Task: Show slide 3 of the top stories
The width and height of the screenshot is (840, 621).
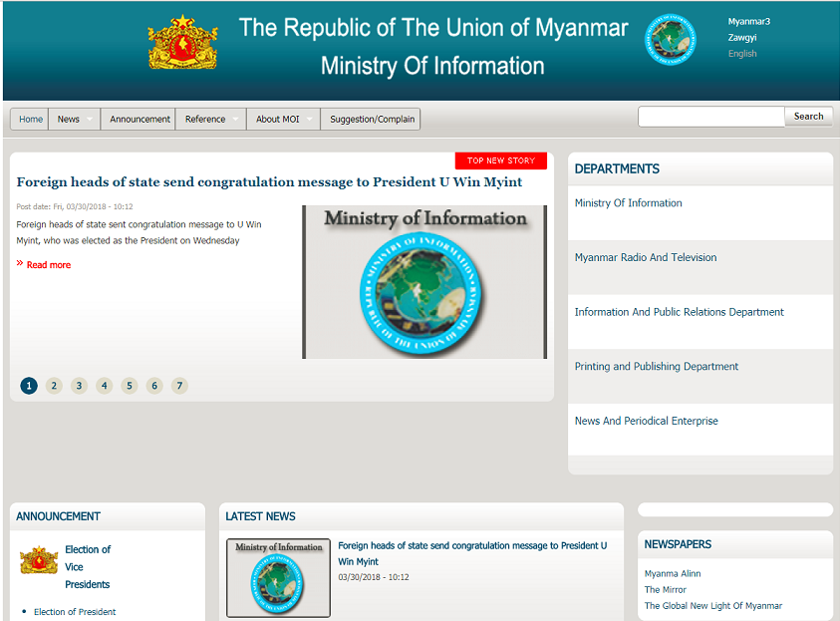Action: tap(80, 385)
